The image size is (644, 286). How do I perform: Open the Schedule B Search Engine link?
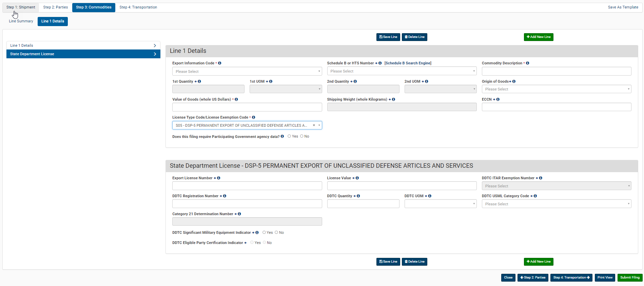(x=408, y=63)
